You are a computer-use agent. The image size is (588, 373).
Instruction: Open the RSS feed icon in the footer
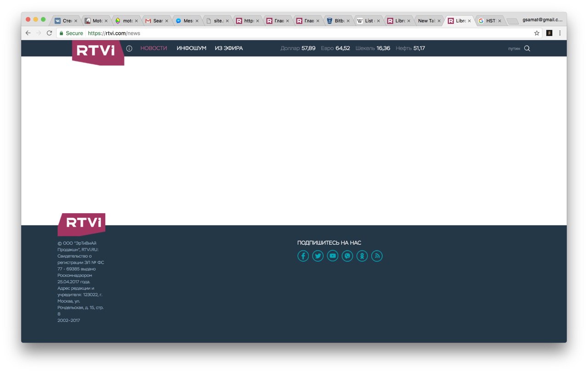pos(377,256)
